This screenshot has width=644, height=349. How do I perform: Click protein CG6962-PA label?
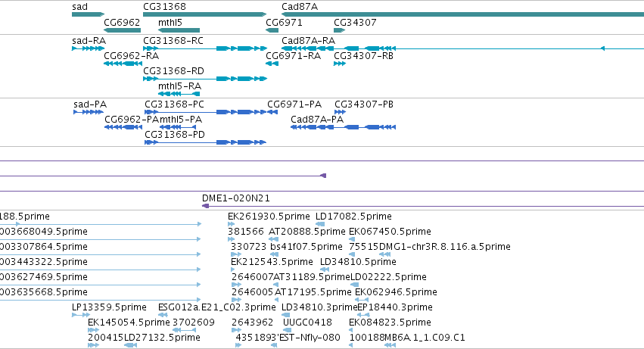point(132,120)
